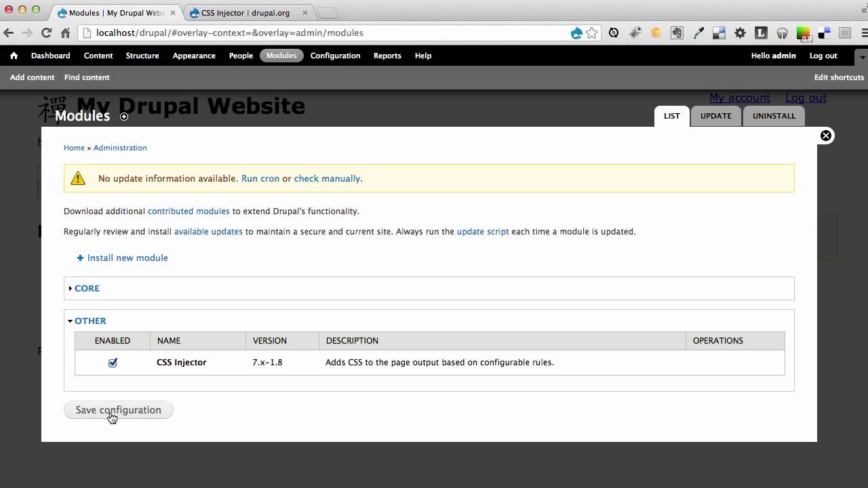Open the bug extension icon
Viewport: 868px width, 488px height.
(635, 33)
